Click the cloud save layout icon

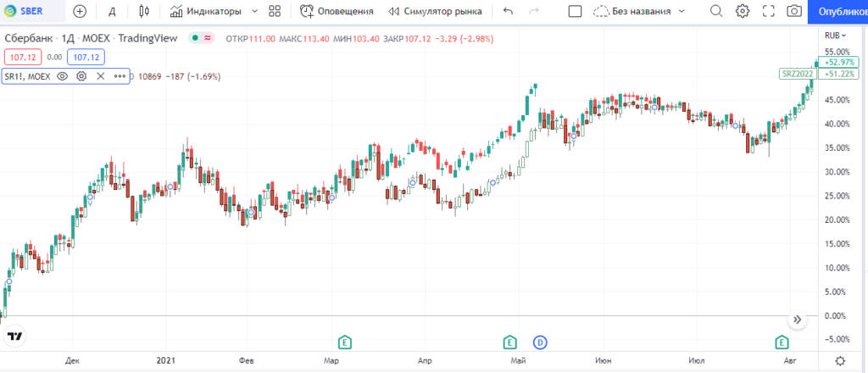[x=600, y=11]
